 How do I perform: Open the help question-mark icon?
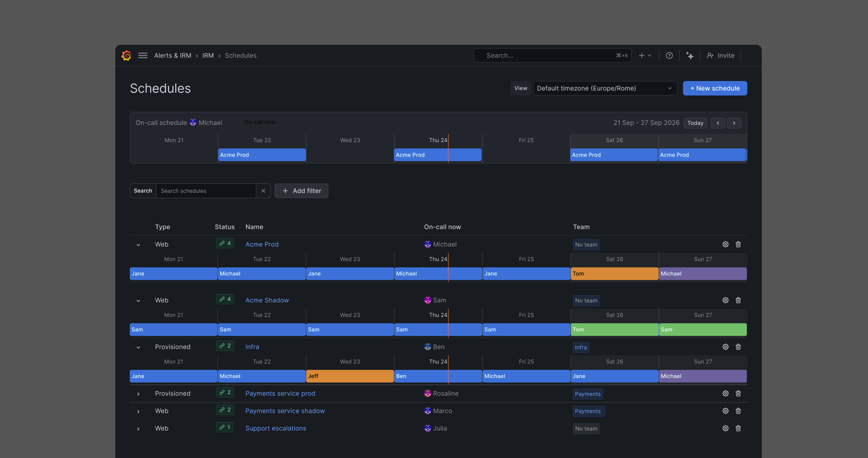[669, 55]
